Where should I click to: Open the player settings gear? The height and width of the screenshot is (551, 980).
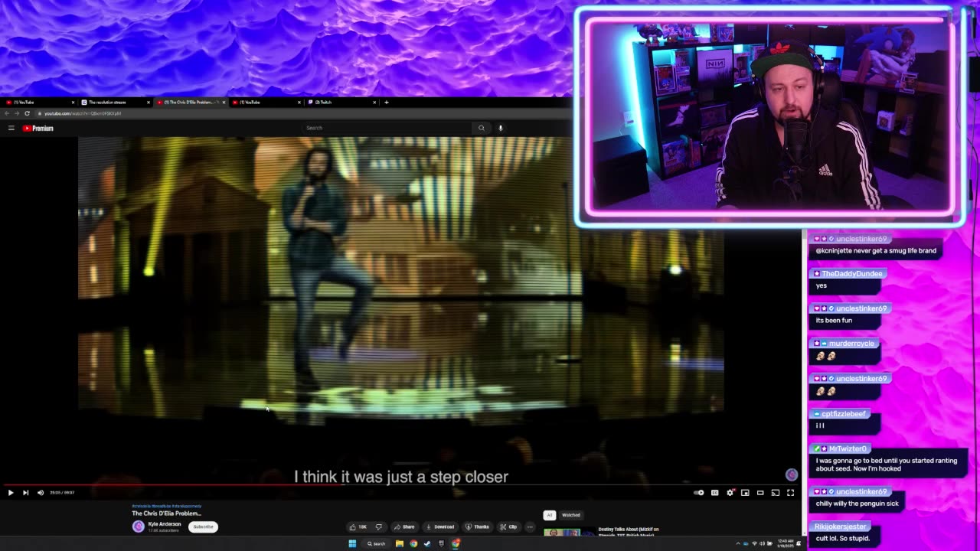coord(730,493)
